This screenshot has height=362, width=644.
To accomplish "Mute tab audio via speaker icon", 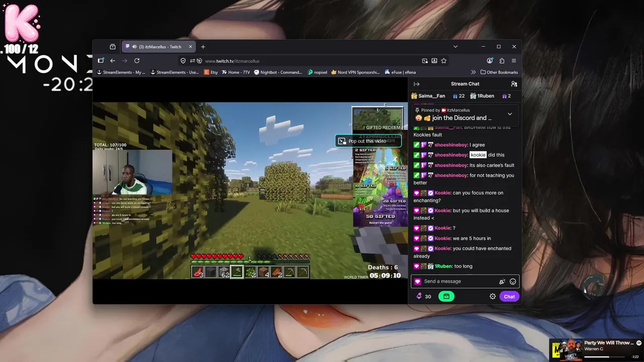I will 135,47.
